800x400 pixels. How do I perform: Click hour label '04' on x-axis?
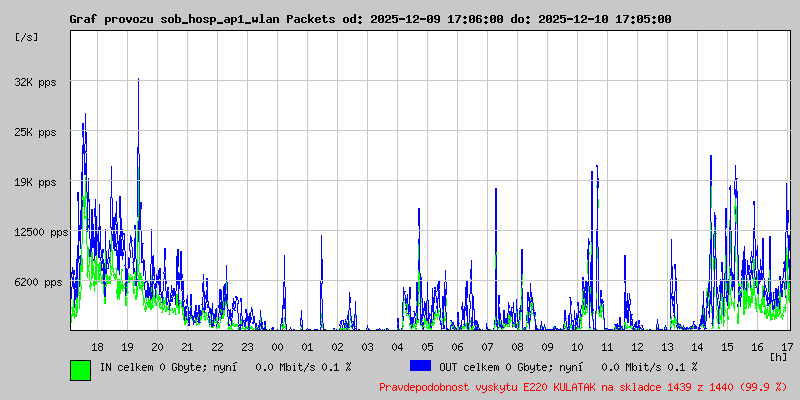pyautogui.click(x=397, y=347)
